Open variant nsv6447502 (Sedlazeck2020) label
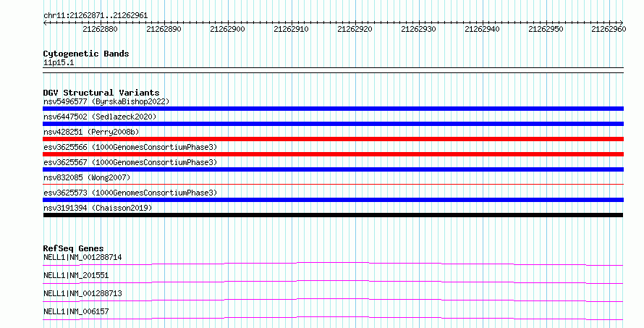The image size is (644, 328). [100, 117]
